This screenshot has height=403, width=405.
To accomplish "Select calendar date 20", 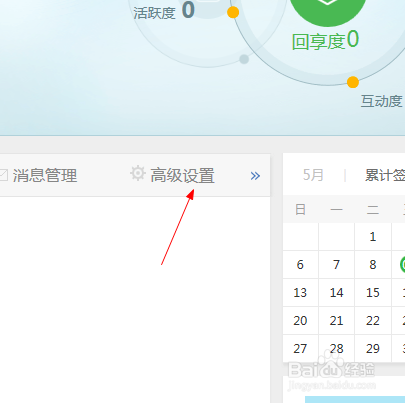I will (300, 321).
